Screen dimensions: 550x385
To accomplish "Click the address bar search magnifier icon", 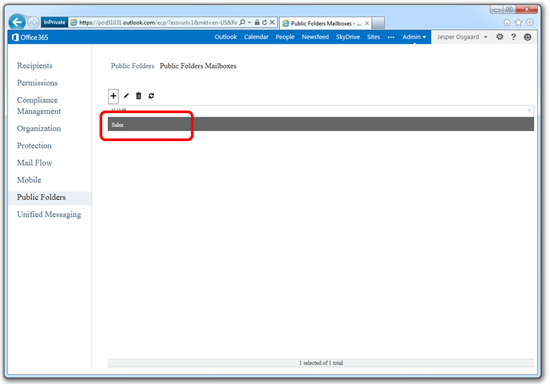I will coord(242,22).
